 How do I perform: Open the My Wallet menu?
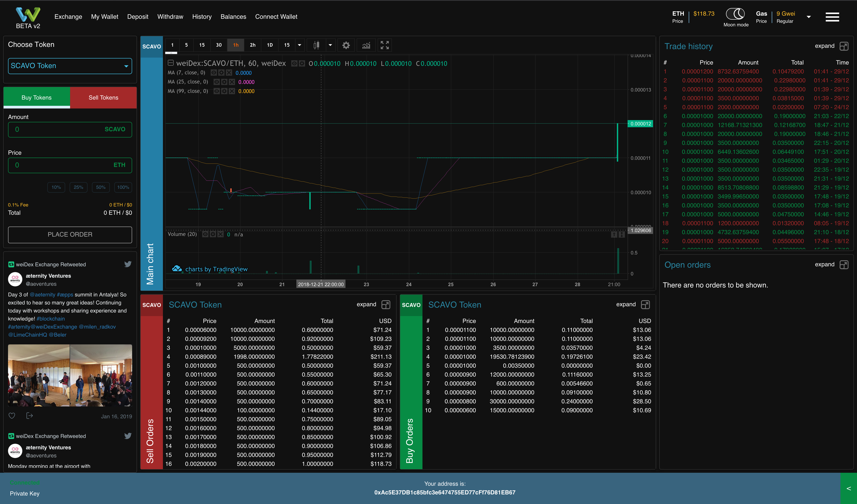tap(104, 17)
